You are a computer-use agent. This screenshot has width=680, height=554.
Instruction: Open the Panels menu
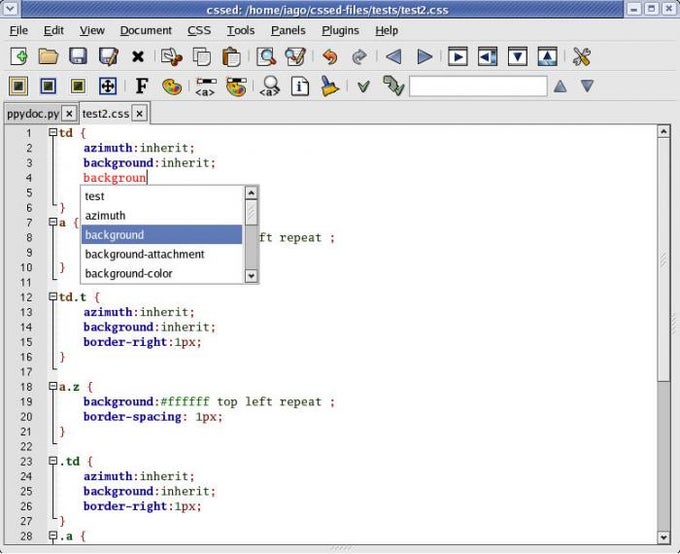288,30
